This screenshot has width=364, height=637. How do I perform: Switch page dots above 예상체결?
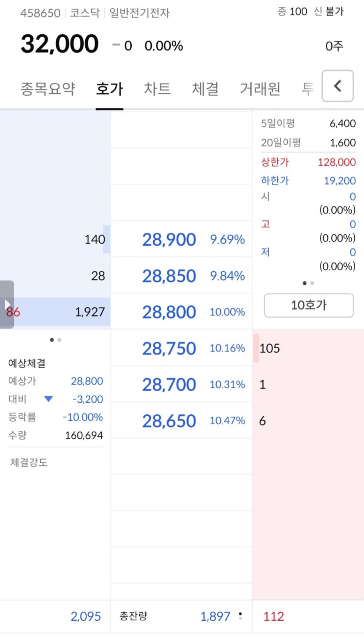click(x=55, y=339)
